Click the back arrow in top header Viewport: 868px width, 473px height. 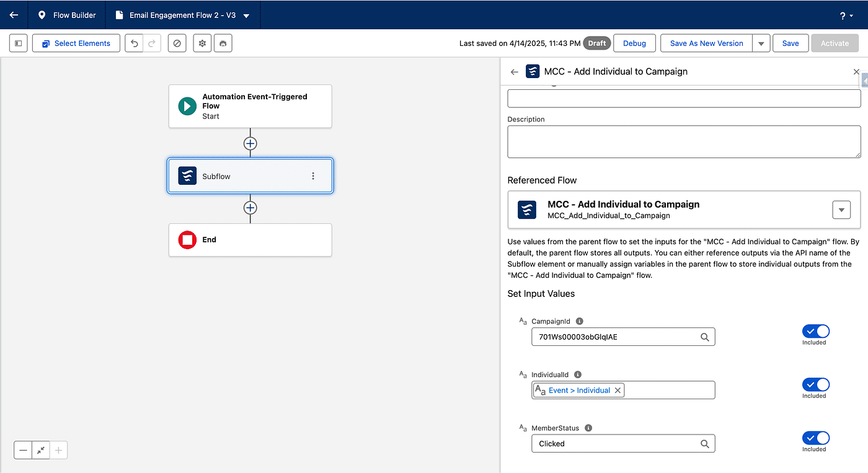pos(14,15)
